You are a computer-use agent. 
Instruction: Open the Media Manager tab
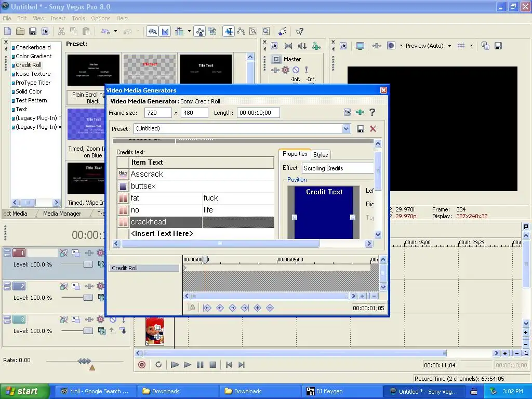click(x=62, y=214)
